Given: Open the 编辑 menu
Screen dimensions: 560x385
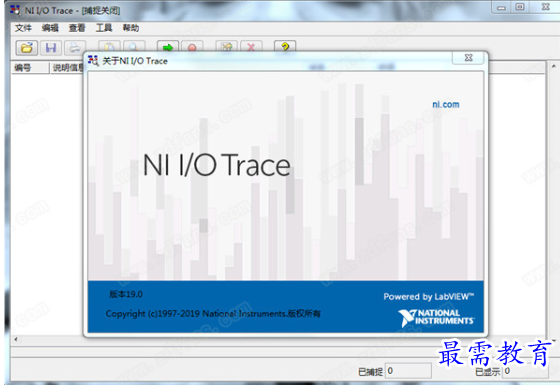Looking at the screenshot, I should tap(50, 28).
